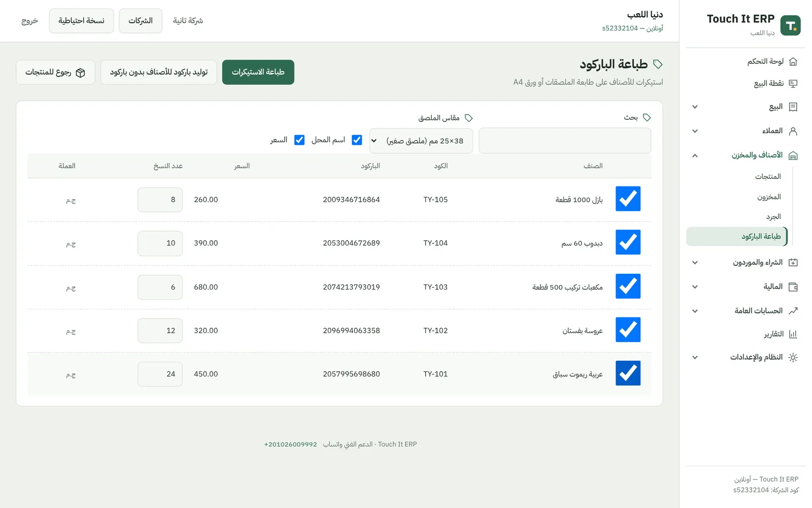Deselect the دبدوب 60 سم row checkbox

(x=628, y=242)
